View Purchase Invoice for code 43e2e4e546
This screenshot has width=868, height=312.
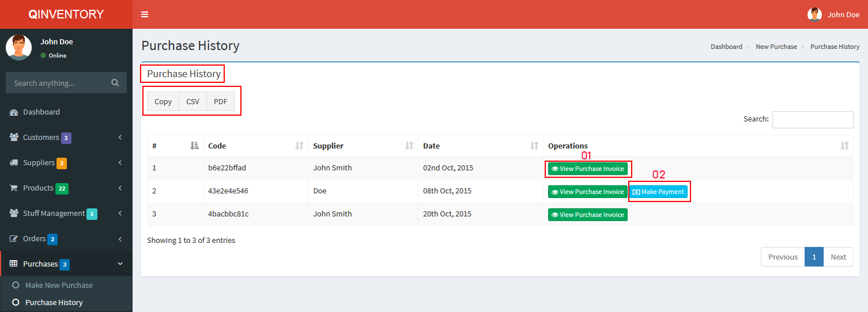[x=588, y=192]
